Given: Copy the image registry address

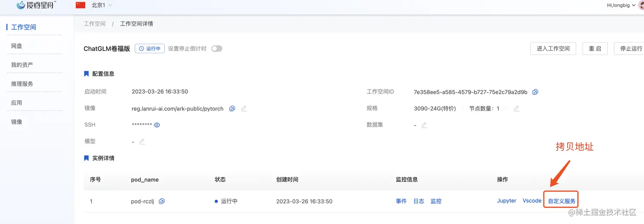Looking at the screenshot, I should click(232, 109).
